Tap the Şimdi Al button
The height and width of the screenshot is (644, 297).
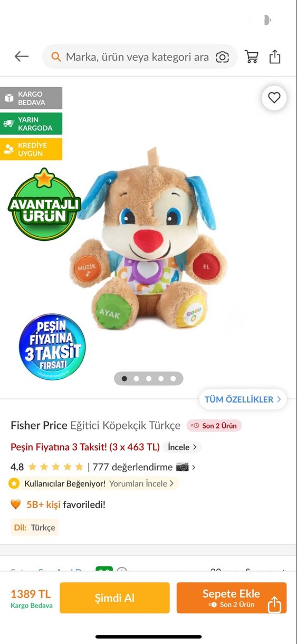(x=114, y=598)
